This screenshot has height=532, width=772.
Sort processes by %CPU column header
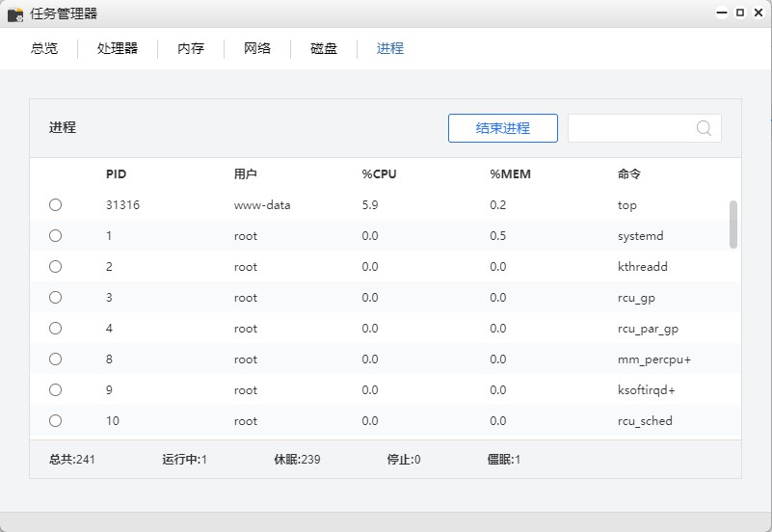(x=379, y=174)
